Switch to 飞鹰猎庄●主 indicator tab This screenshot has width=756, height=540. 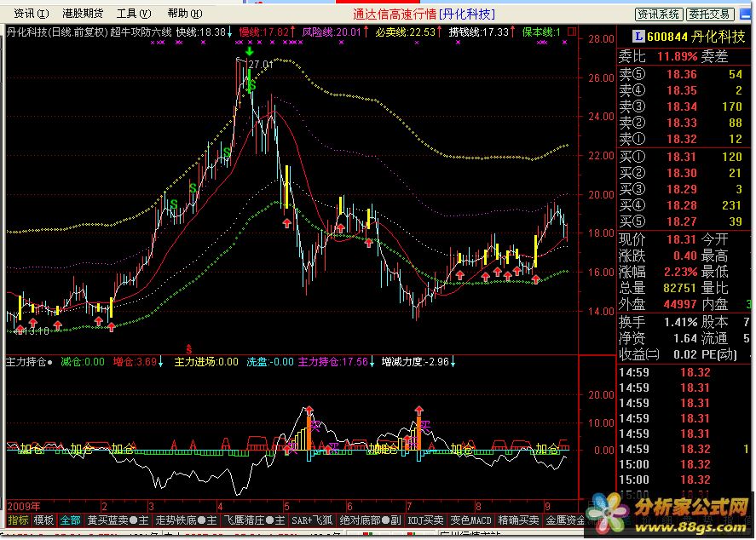[254, 520]
